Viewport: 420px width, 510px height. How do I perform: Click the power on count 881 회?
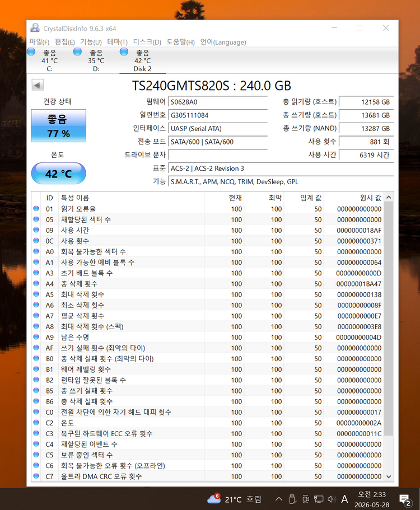pos(366,142)
